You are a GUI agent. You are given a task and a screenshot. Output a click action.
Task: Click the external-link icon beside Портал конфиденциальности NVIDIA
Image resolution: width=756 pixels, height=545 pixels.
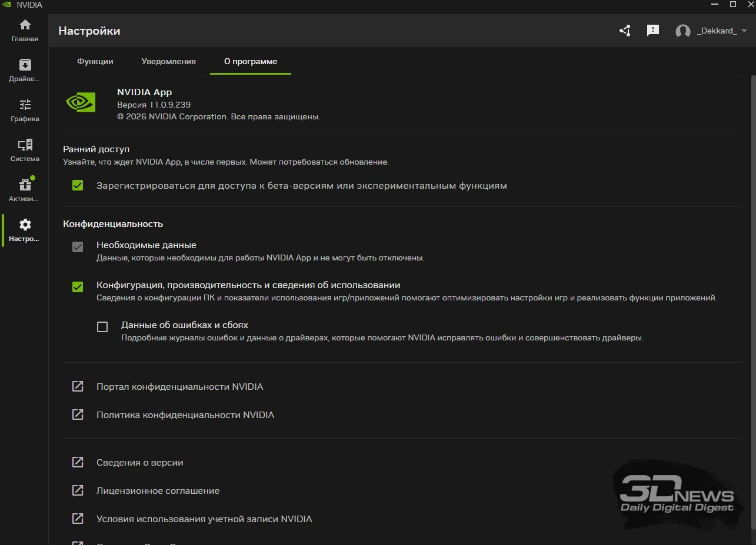pos(78,386)
